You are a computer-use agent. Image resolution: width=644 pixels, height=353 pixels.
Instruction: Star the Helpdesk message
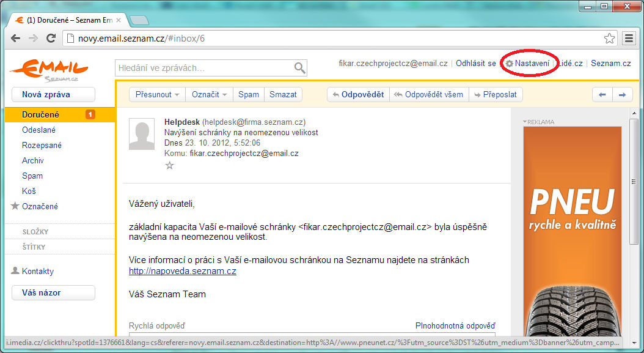click(169, 165)
